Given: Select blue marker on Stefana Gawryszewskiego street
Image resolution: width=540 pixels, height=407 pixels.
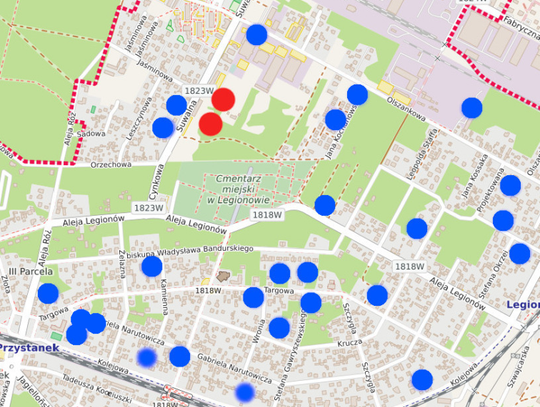Looking at the screenshot, I should pos(311,303).
